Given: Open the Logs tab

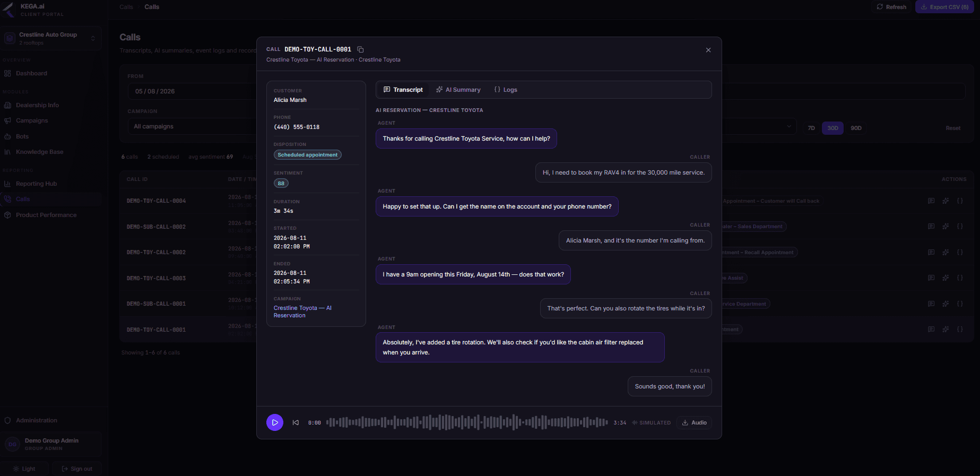Looking at the screenshot, I should [x=506, y=90].
